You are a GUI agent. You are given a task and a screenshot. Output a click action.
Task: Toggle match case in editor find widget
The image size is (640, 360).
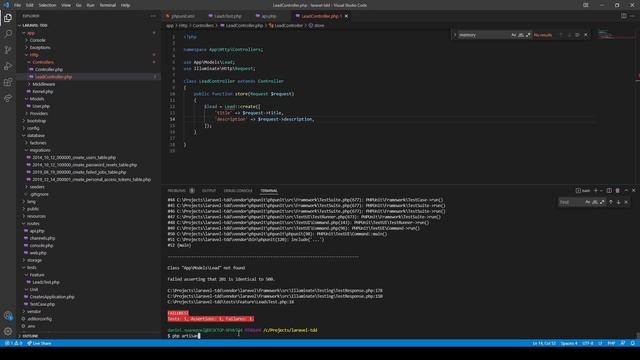pyautogui.click(x=513, y=35)
